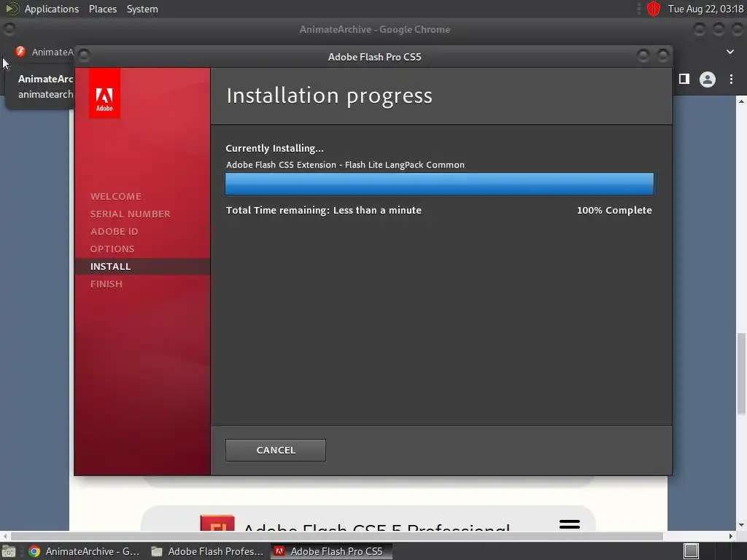Open hamburger menu on webpage
747x560 pixels.
tap(569, 524)
